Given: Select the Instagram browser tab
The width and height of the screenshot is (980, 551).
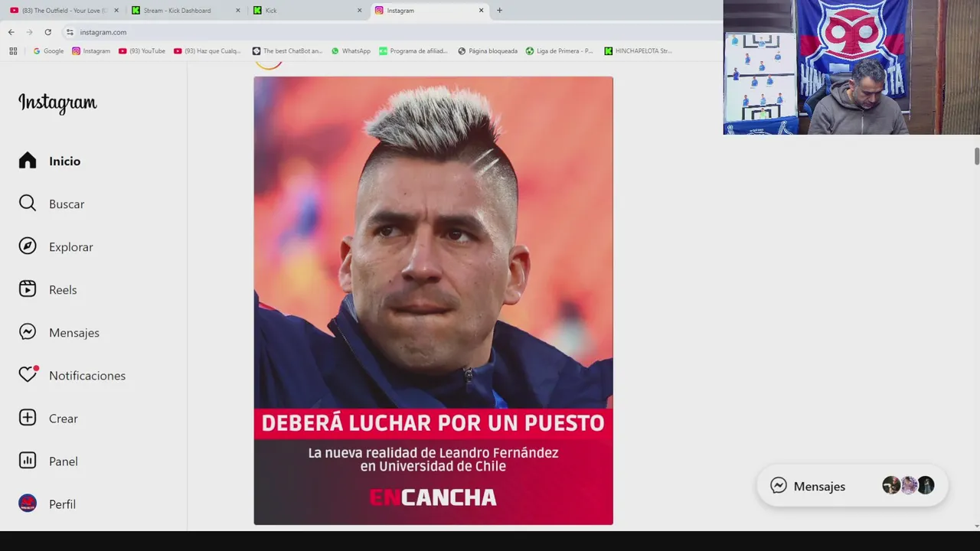Looking at the screenshot, I should pos(428,11).
